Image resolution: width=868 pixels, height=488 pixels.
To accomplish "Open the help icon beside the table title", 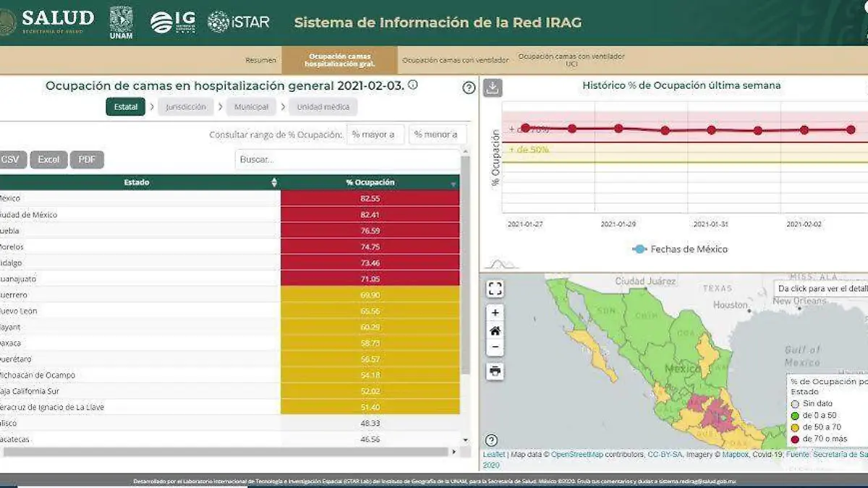I will click(469, 88).
